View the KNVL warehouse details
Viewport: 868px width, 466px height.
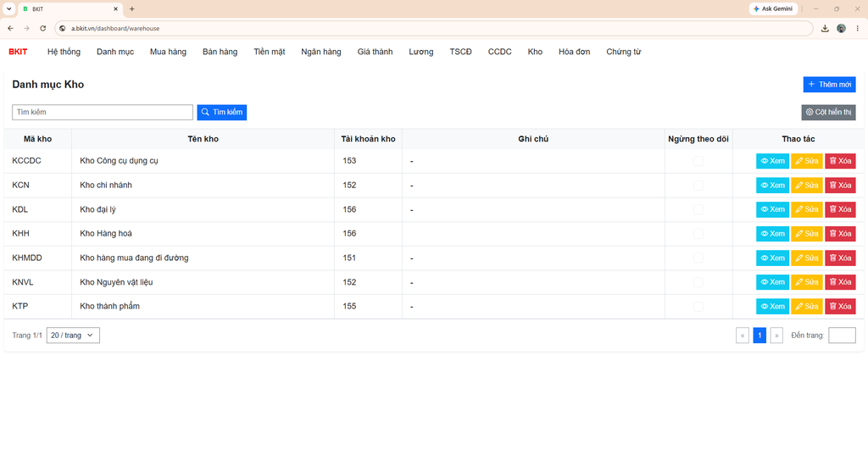pos(772,282)
